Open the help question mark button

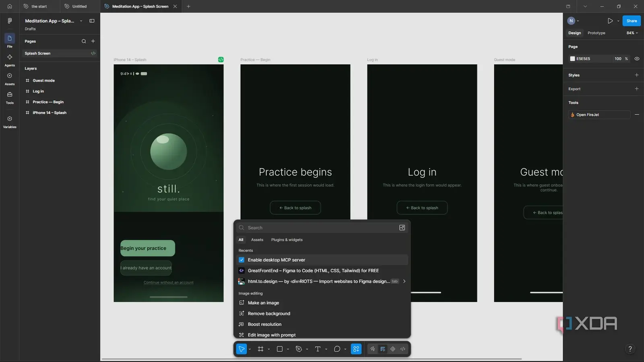[630, 349]
